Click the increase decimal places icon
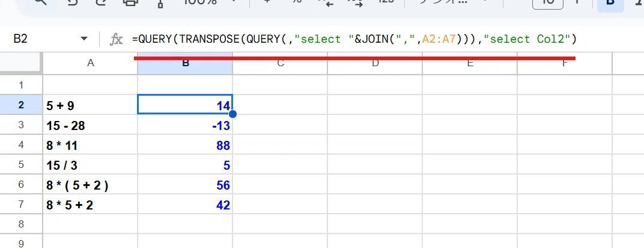644x248 pixels. (355, 2)
